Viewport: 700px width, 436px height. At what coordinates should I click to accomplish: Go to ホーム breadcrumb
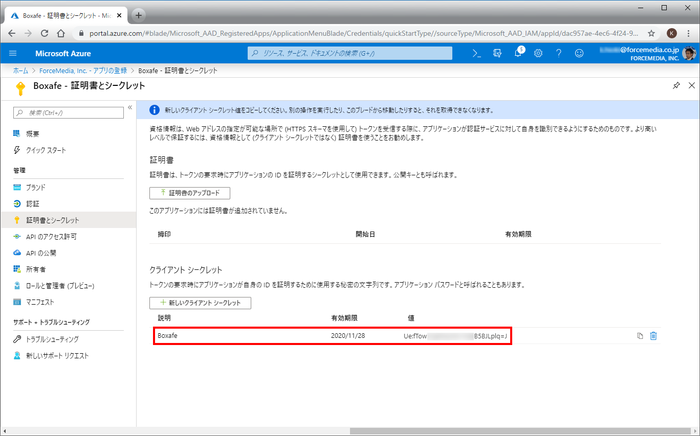pos(20,71)
